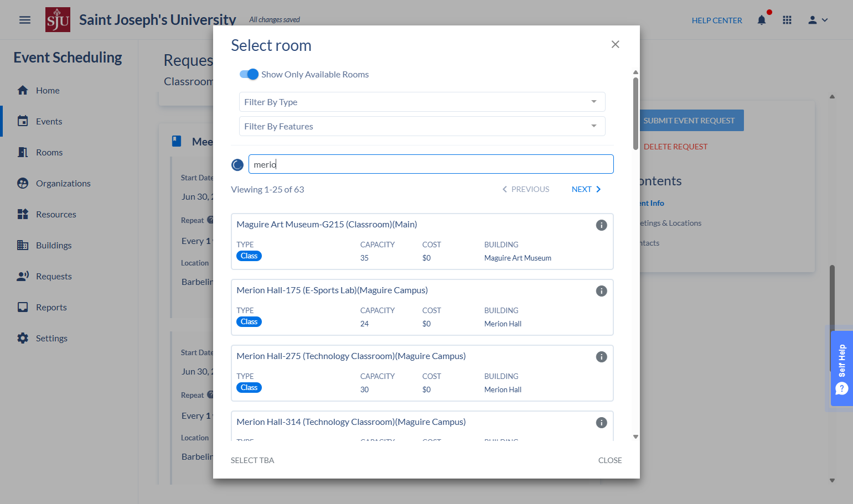This screenshot has width=853, height=504.
Task: Open the apps grid launcher
Action: [787, 20]
